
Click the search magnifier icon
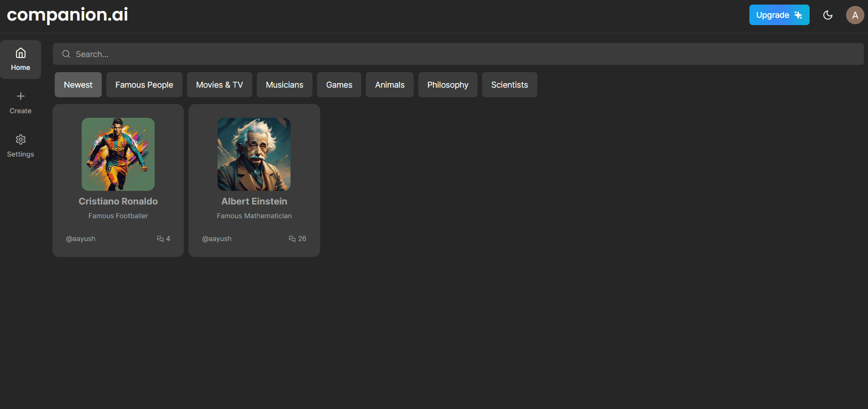pyautogui.click(x=66, y=54)
